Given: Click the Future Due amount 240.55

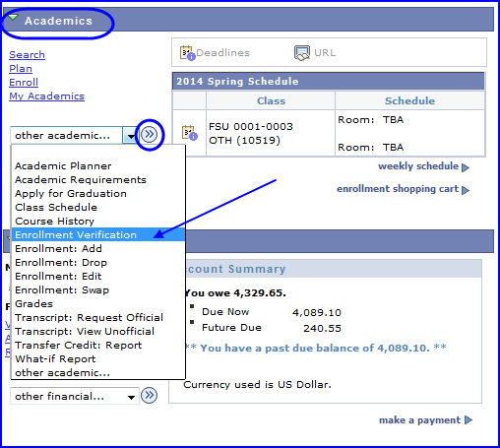Looking at the screenshot, I should (322, 328).
